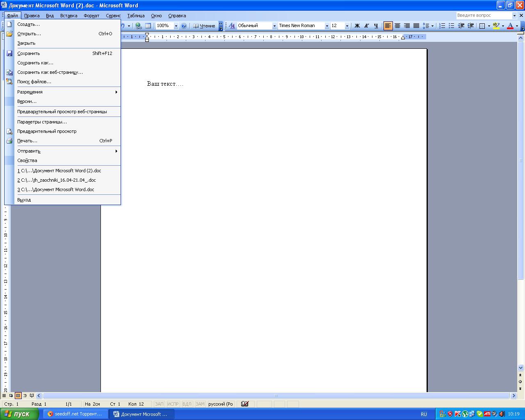Expand the Отправить submenu

click(x=63, y=151)
